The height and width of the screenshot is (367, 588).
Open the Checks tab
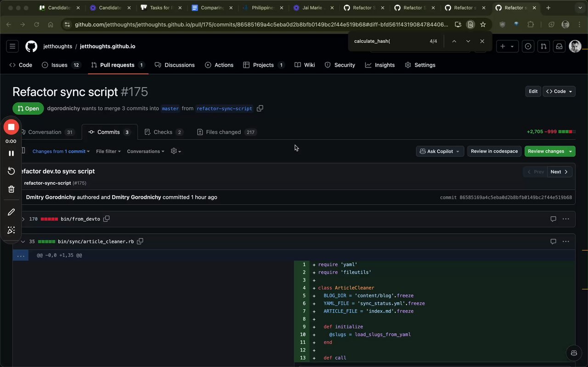(163, 132)
